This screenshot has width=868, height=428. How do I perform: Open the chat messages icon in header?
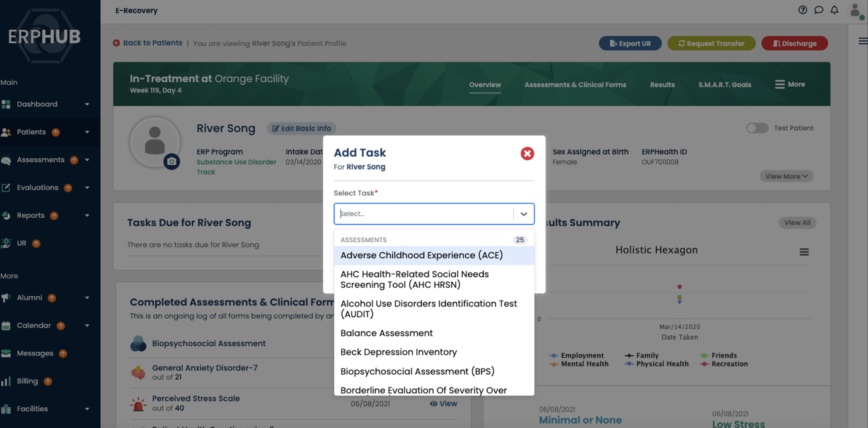819,10
